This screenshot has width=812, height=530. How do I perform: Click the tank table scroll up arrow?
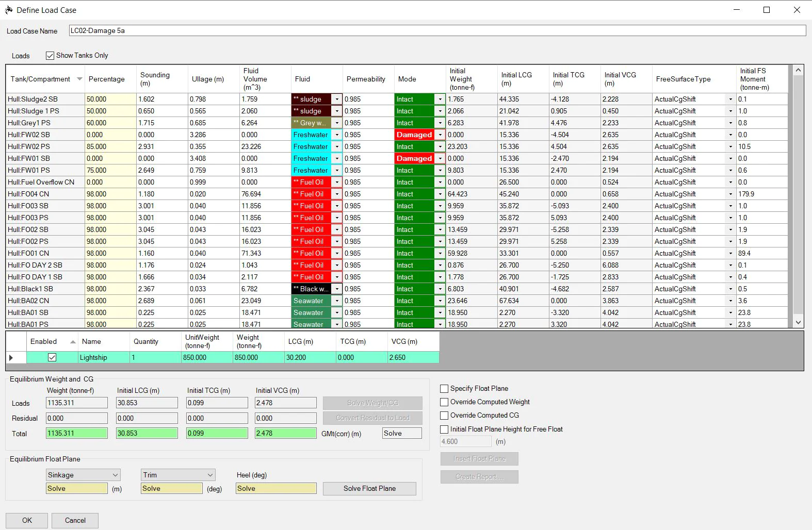pos(798,70)
